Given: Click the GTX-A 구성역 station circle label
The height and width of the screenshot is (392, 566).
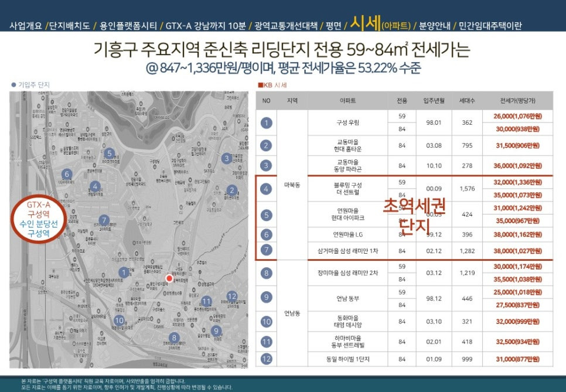Looking at the screenshot, I should point(39,219).
